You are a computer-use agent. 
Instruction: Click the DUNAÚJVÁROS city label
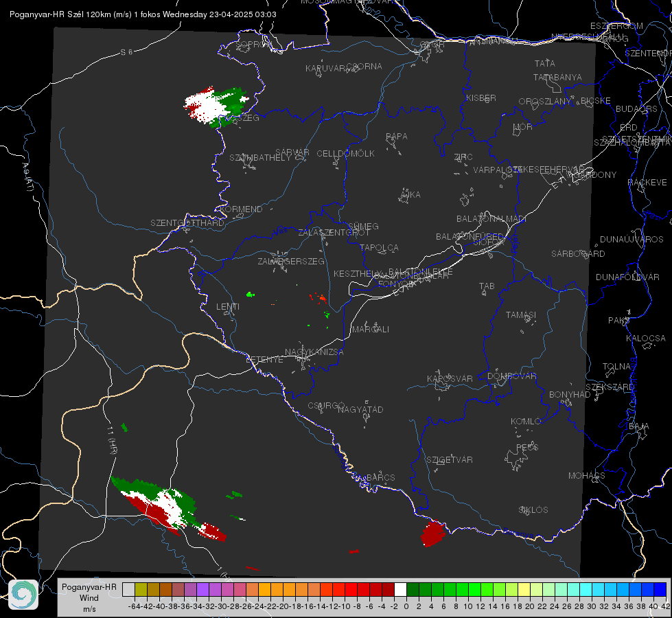tap(632, 240)
